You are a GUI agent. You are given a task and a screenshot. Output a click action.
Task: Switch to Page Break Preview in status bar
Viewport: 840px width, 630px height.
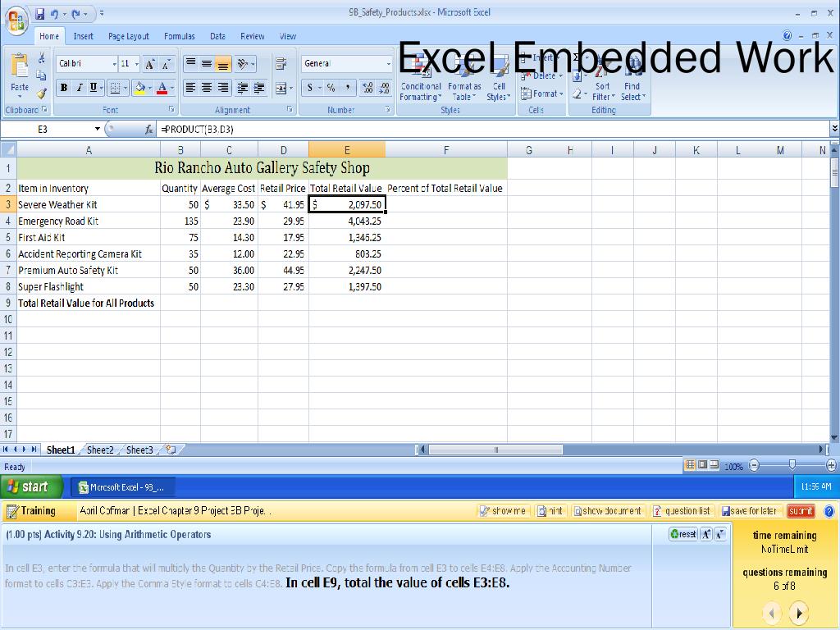pyautogui.click(x=714, y=465)
